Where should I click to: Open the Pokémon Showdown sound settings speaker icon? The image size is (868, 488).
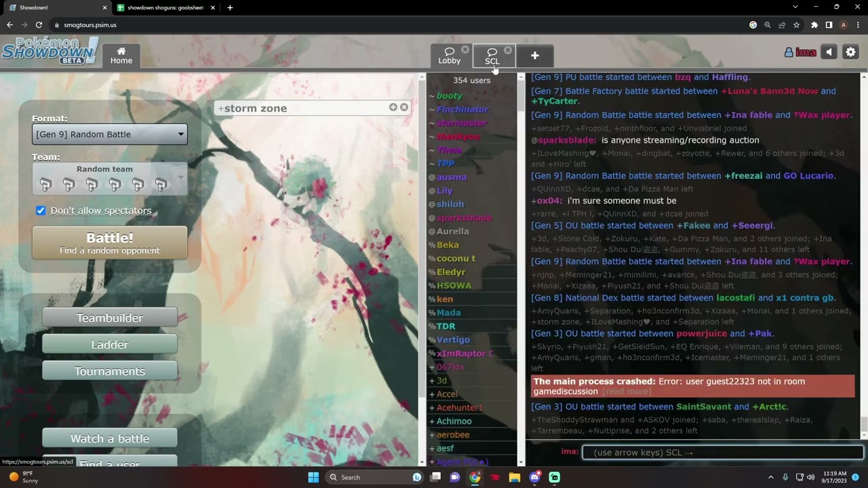(829, 52)
